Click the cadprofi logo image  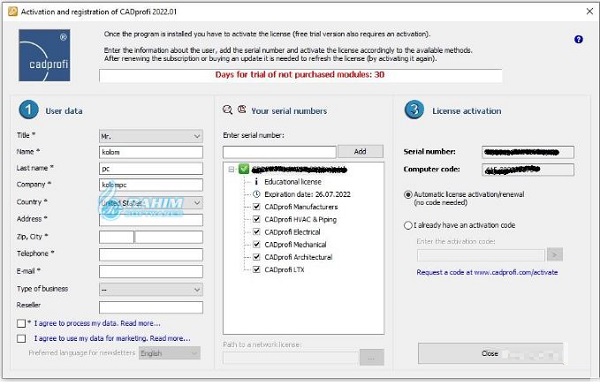(x=44, y=55)
